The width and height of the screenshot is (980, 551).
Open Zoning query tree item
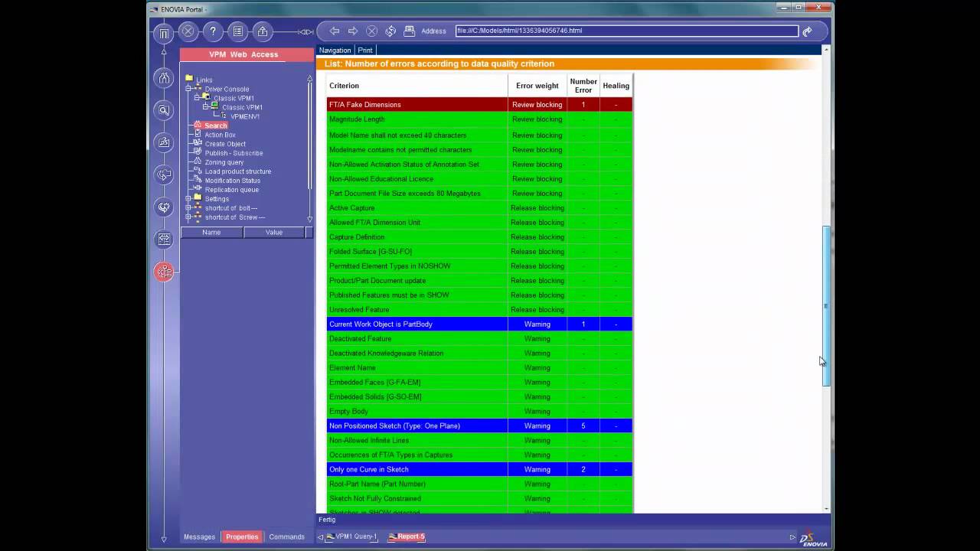tap(224, 162)
